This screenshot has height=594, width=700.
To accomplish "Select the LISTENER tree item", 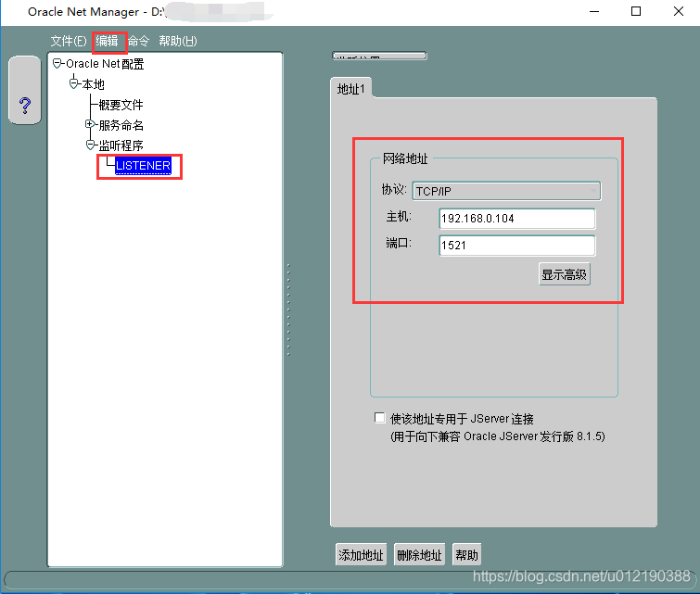I will [143, 166].
